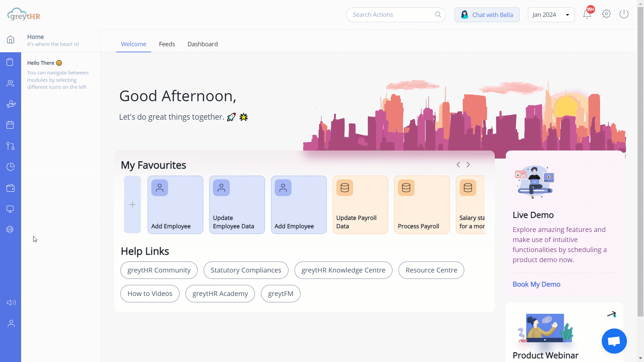
Task: Open the chat bubble widget
Action: 614,341
